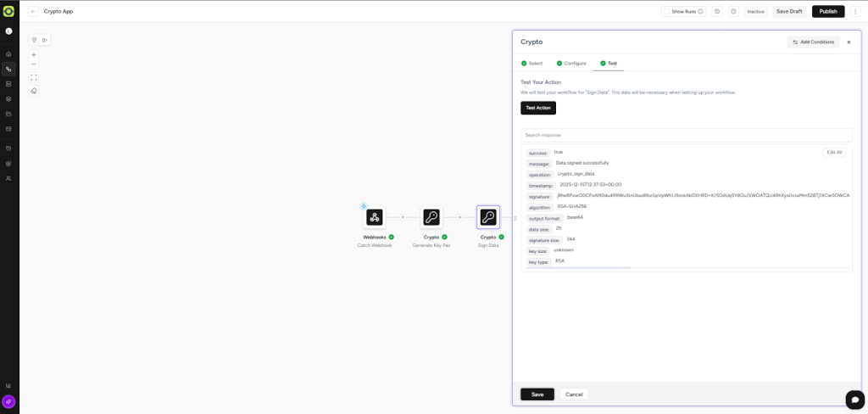Open the Crypto Generate Key Pair node

click(x=431, y=217)
